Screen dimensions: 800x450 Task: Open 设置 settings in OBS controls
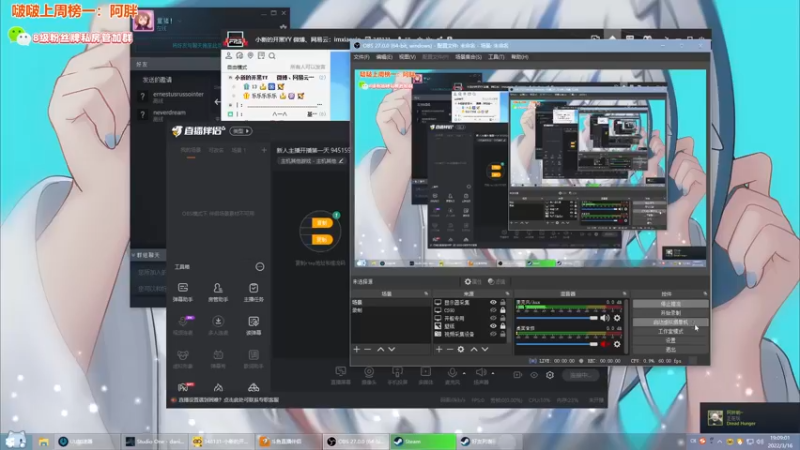pyautogui.click(x=670, y=340)
